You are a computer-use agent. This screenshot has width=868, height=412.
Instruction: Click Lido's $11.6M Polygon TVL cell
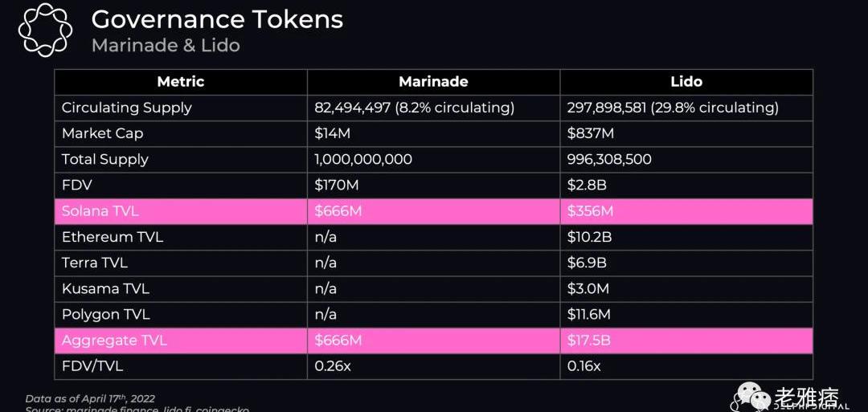(588, 314)
